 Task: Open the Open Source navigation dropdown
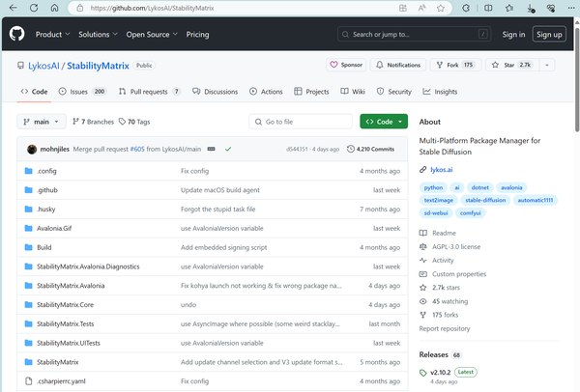coord(152,35)
